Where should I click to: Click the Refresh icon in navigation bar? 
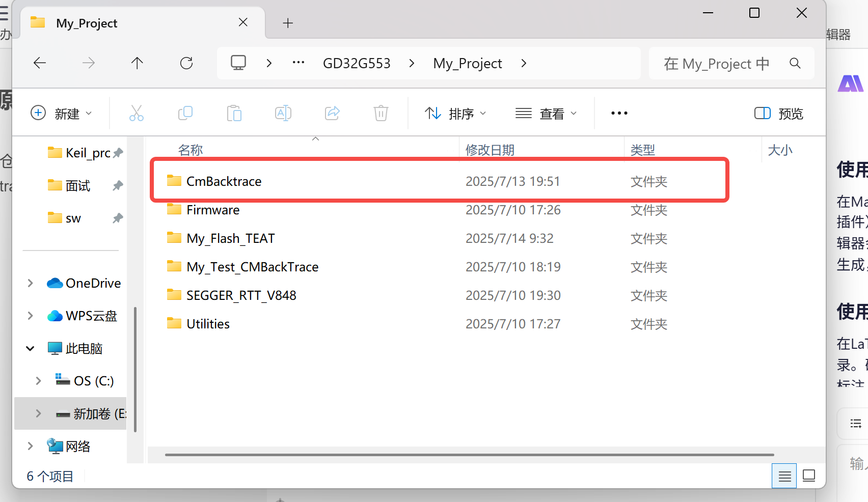[x=186, y=63]
